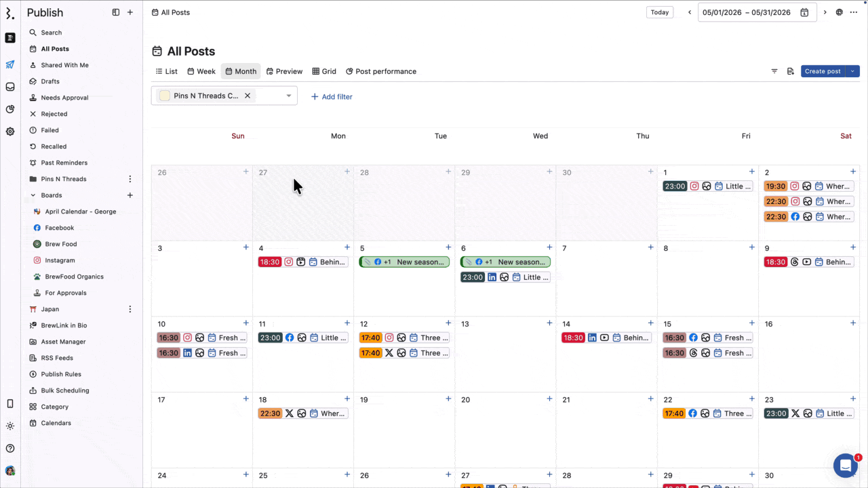Click the add post plus on May 7
Viewport: 868px width, 488px height.
point(650,247)
